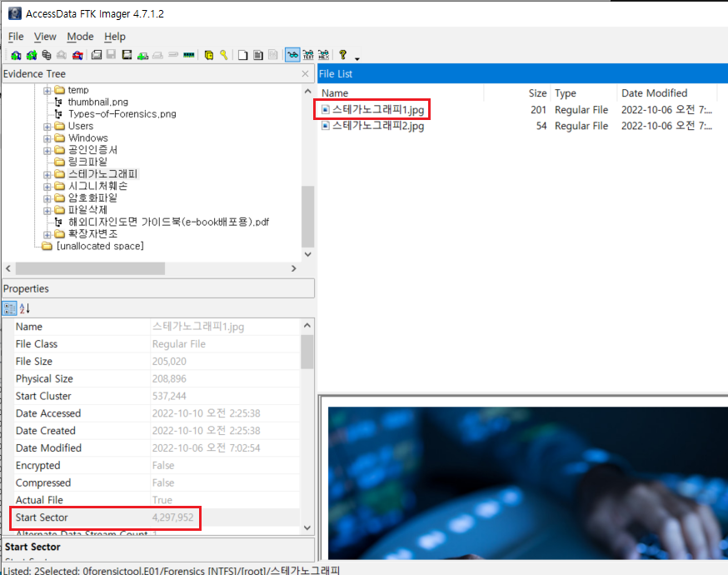
Task: Expand the temp folder node
Action: pos(47,91)
